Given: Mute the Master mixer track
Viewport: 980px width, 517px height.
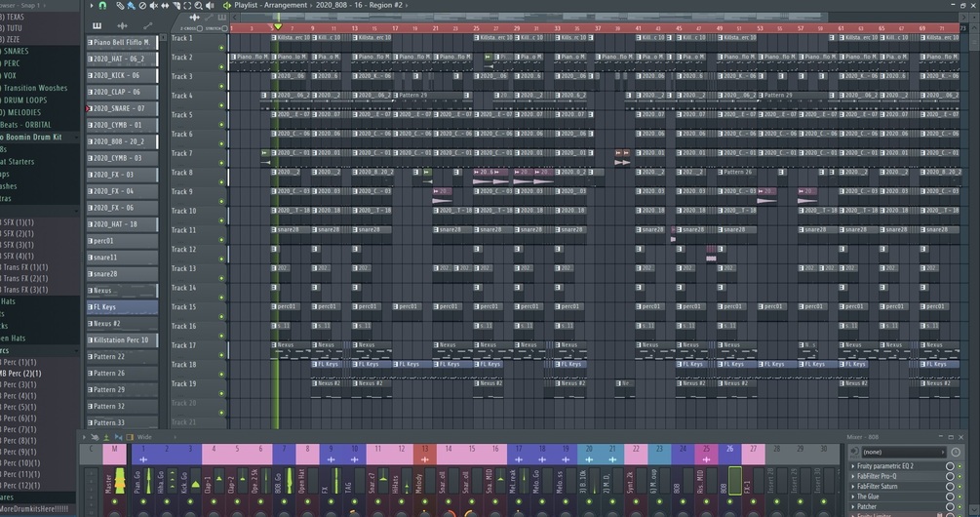Looking at the screenshot, I should tap(114, 502).
